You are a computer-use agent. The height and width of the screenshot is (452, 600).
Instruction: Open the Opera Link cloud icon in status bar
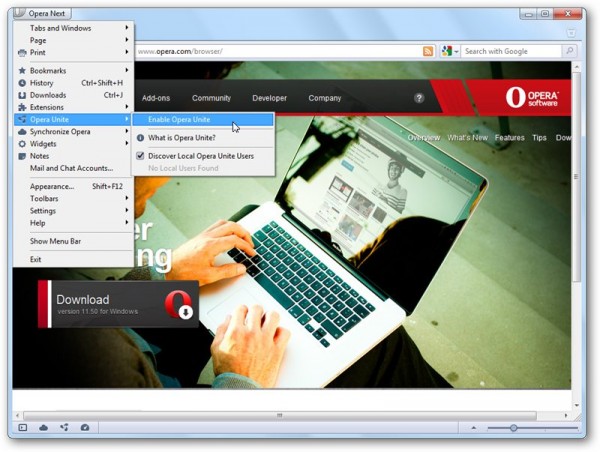pyautogui.click(x=43, y=428)
